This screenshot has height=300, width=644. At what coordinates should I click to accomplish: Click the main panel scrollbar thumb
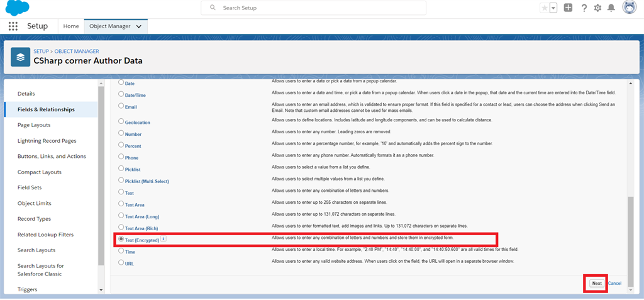(631, 241)
